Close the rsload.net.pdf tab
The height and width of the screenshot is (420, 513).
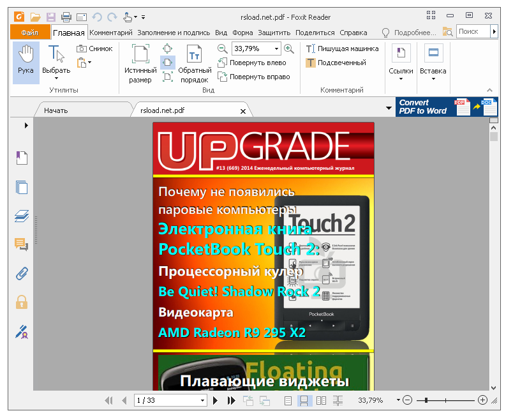243,111
